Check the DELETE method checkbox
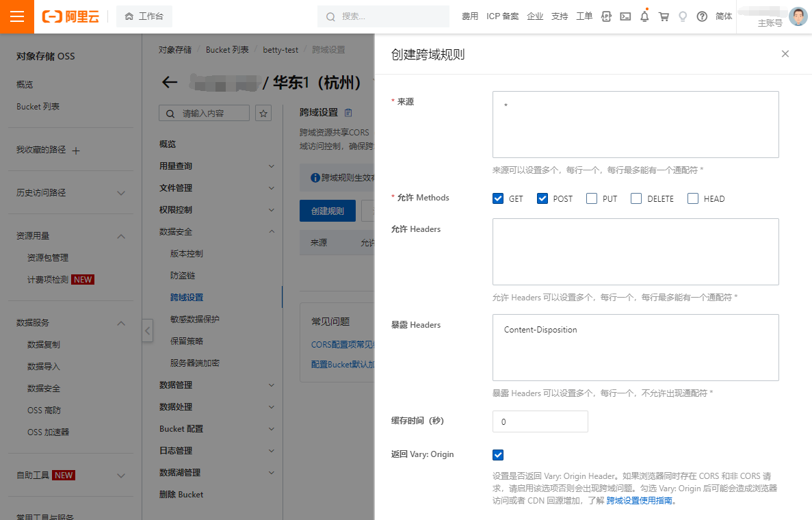 (636, 198)
